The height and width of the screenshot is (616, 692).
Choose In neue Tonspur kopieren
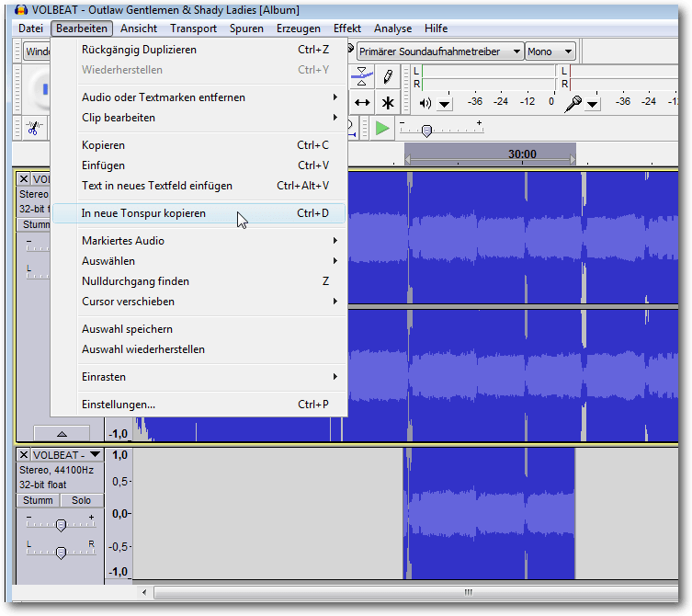[x=199, y=213]
